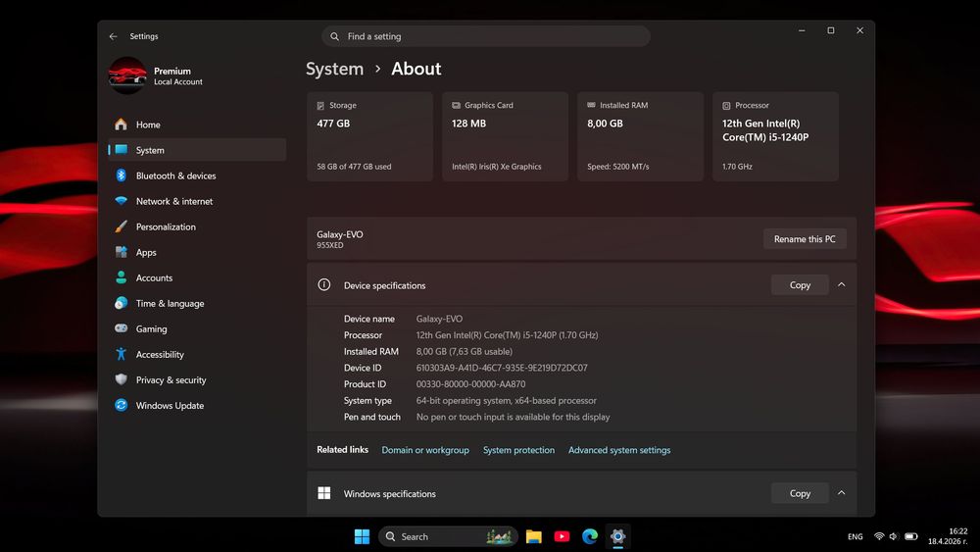This screenshot has height=552, width=980.
Task: Click the Processor chip icon
Action: coord(726,106)
